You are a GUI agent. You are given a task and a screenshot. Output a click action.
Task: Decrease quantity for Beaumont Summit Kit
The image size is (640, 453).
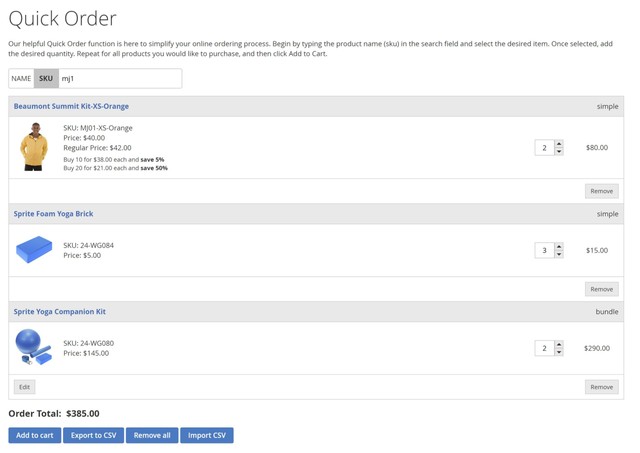pyautogui.click(x=559, y=151)
